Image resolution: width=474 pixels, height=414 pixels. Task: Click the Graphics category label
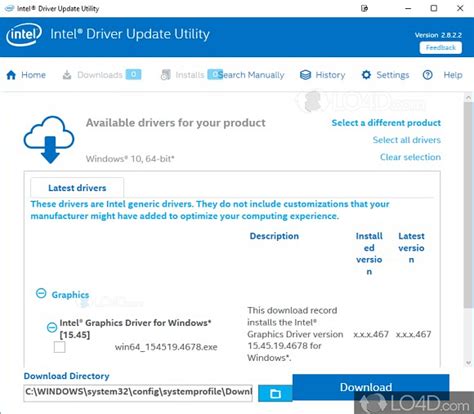[70, 295]
